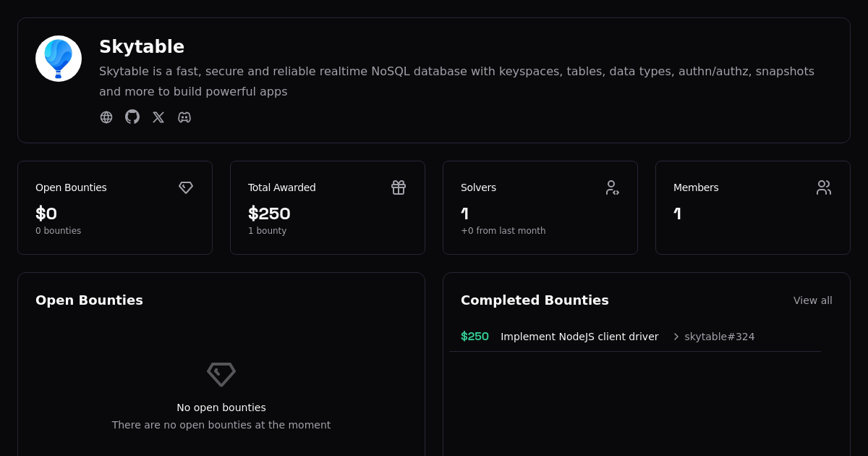
Task: Click the Skytable balloon logo avatar
Action: pyautogui.click(x=59, y=59)
